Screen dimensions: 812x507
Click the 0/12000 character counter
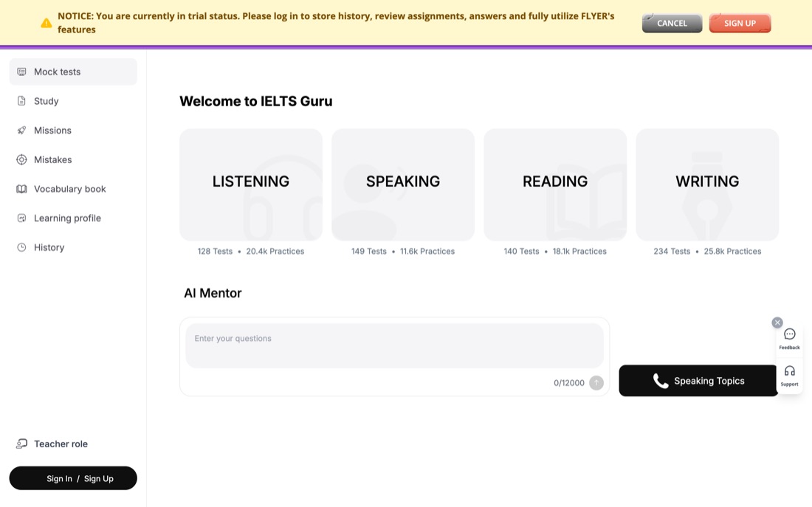(x=568, y=383)
